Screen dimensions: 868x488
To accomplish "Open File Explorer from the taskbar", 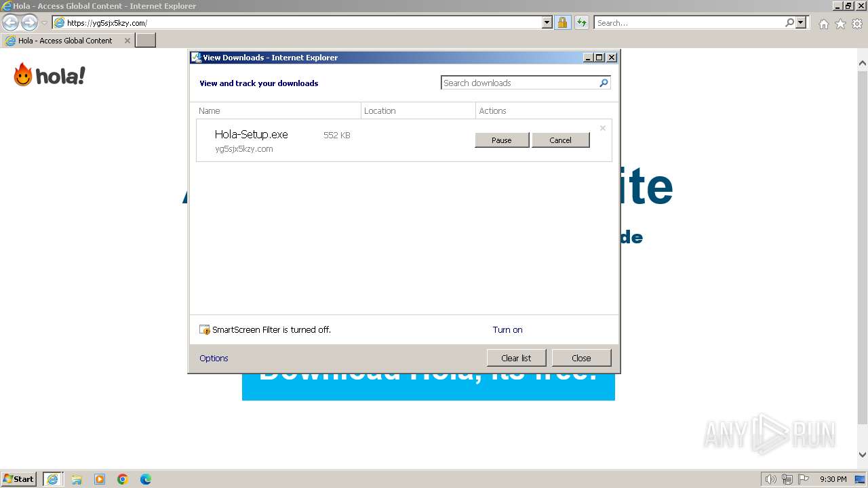I will pyautogui.click(x=77, y=479).
